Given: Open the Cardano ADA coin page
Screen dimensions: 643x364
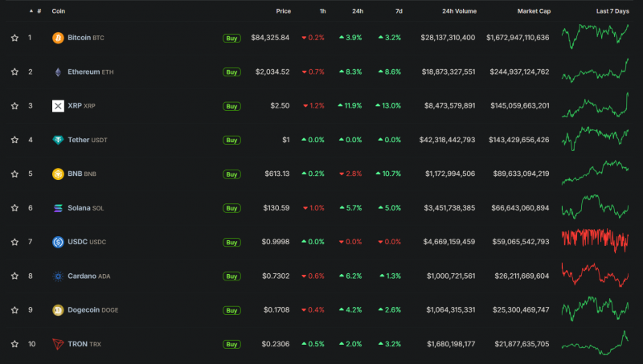Looking at the screenshot, I should pos(89,276).
